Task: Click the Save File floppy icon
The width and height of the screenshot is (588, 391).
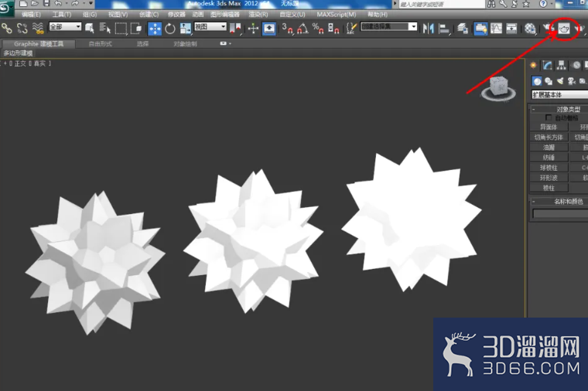Action: (x=46, y=4)
